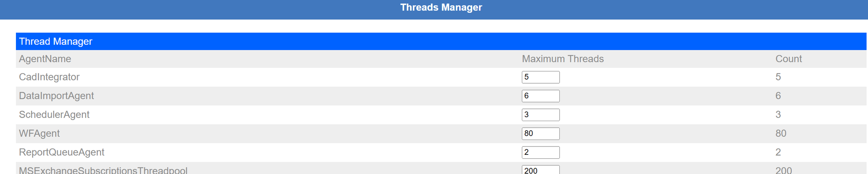Screen dimensions: 868x174
Task: Click the Count column header
Action: tap(788, 59)
